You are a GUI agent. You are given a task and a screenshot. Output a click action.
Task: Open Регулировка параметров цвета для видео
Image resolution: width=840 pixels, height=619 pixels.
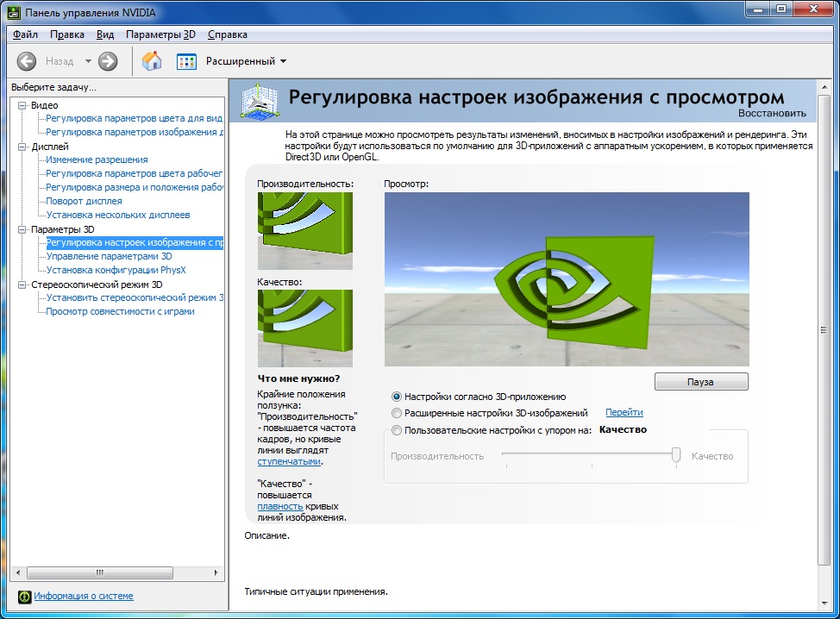click(x=134, y=118)
